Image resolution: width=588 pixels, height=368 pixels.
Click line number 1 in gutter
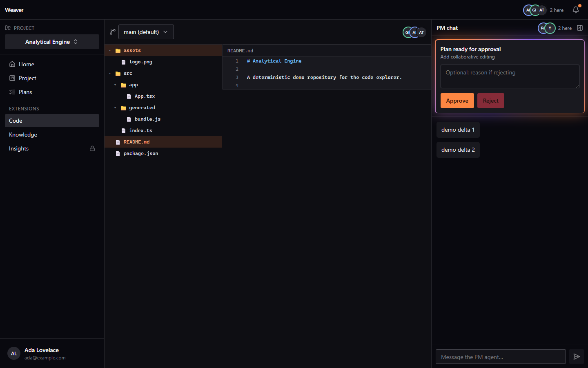pyautogui.click(x=237, y=61)
